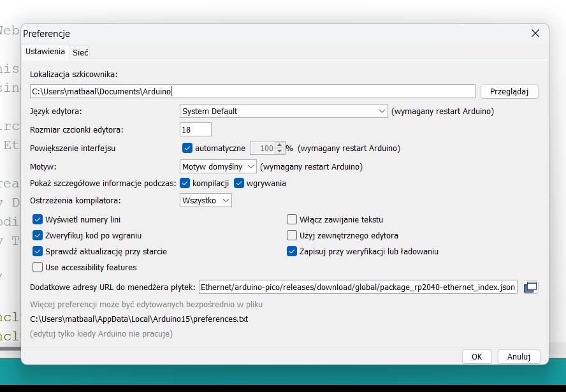This screenshot has height=392, width=566.
Task: Increase interface scale with the up arrow
Action: click(x=279, y=145)
